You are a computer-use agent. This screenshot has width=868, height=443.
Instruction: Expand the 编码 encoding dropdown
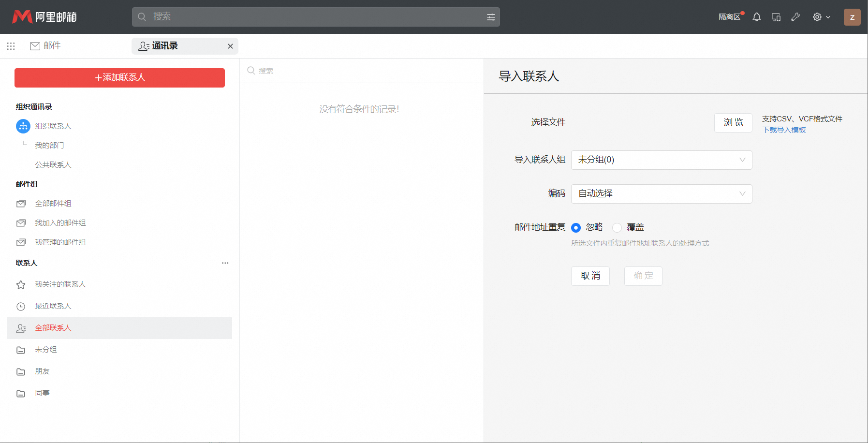coord(661,194)
